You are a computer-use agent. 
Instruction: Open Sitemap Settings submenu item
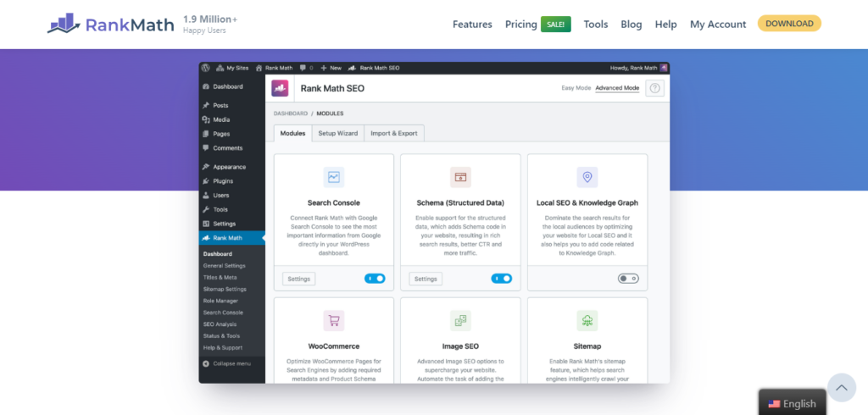[x=225, y=289]
